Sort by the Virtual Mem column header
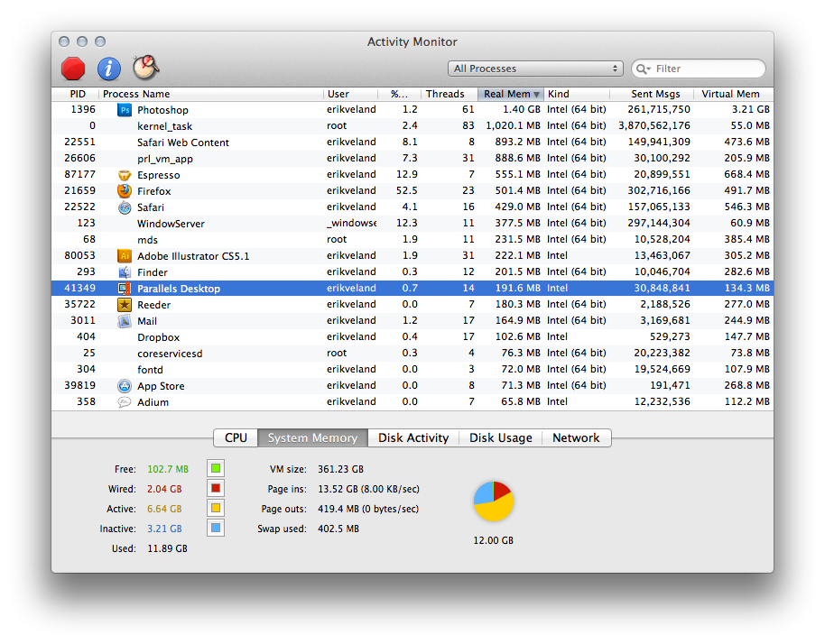This screenshot has height=644, width=825. (733, 94)
